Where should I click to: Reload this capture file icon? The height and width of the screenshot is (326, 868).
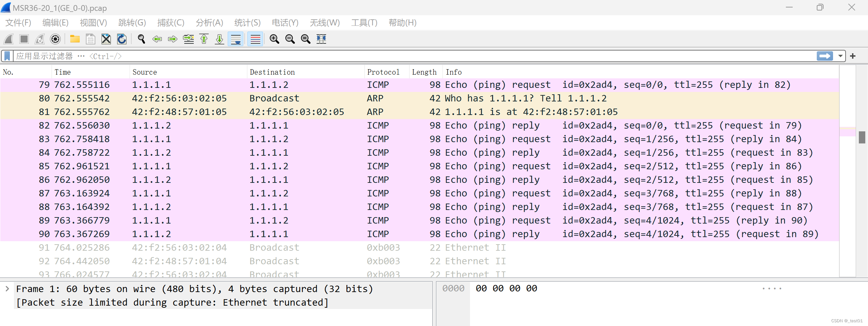coord(122,39)
